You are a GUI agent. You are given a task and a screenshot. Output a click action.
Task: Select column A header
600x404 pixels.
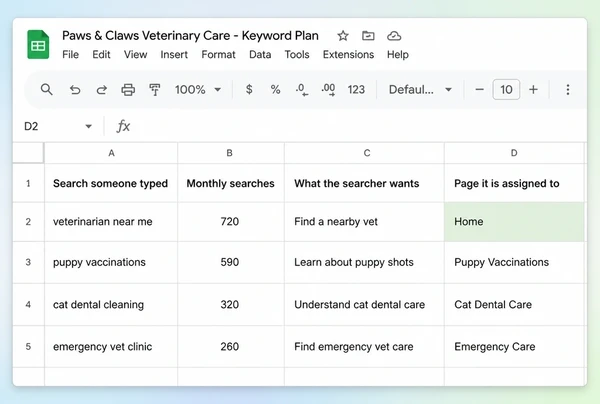point(111,153)
